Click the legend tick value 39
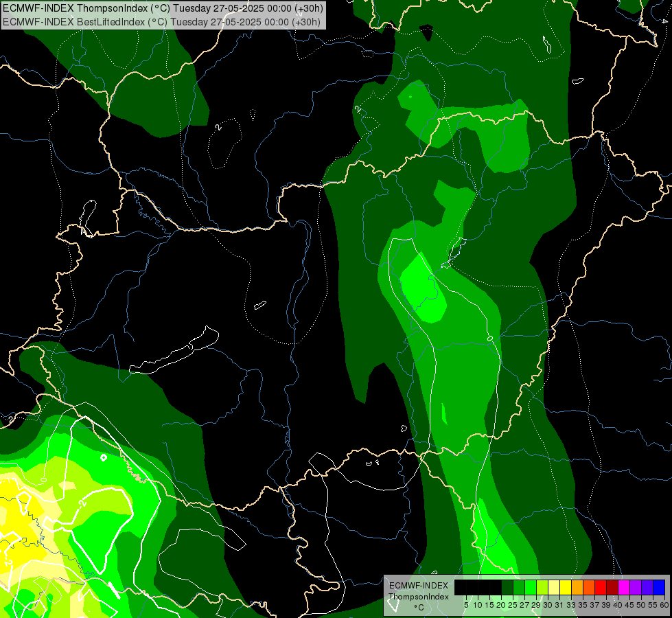672x618 pixels. tap(606, 605)
